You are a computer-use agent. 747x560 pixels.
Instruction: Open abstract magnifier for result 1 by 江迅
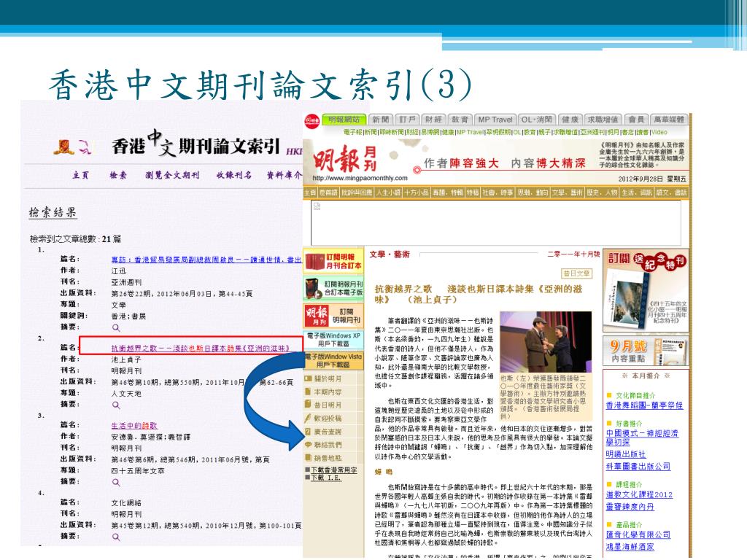coord(116,328)
